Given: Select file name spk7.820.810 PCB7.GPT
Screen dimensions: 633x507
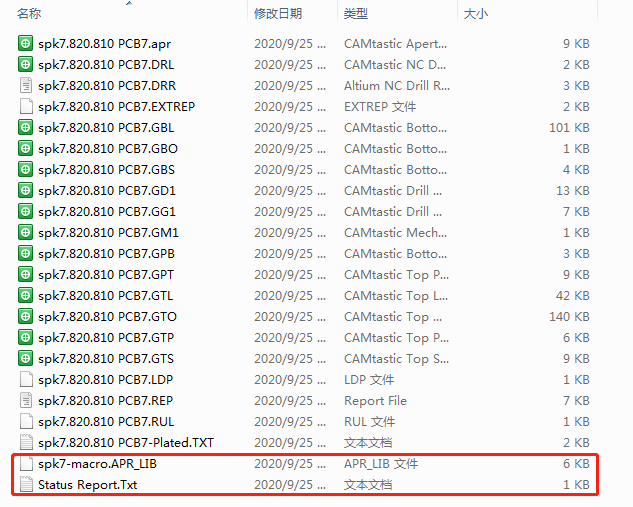Looking at the screenshot, I should pyautogui.click(x=106, y=274).
